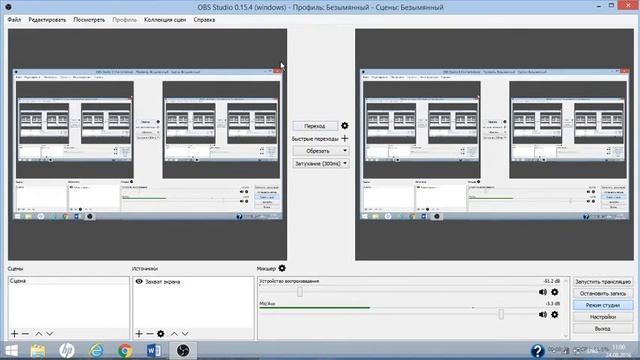Image resolution: width=640 pixels, height=360 pixels.
Task: Remove selected source with minus icon
Action: click(149, 334)
